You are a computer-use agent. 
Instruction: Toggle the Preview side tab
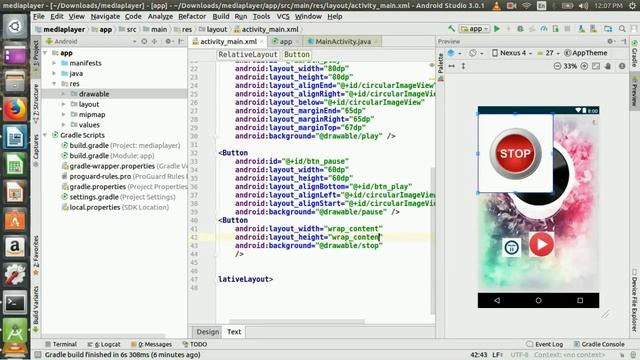point(635,91)
